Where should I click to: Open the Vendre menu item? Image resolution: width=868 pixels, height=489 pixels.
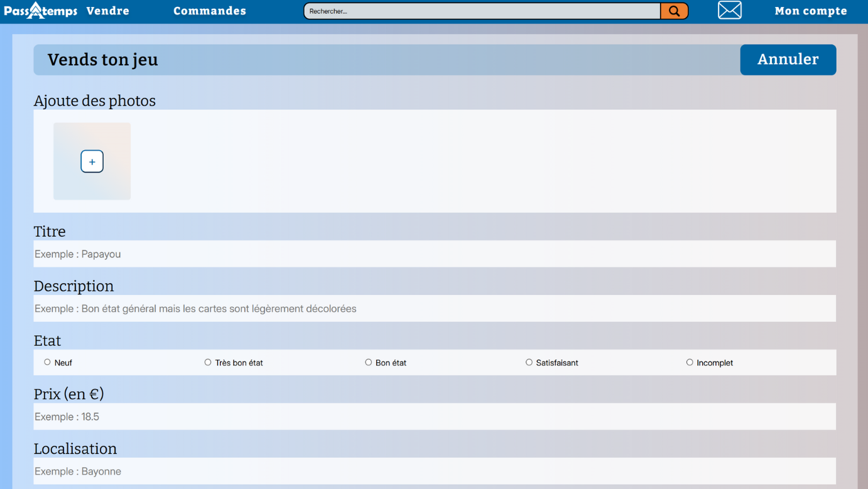[x=108, y=11]
